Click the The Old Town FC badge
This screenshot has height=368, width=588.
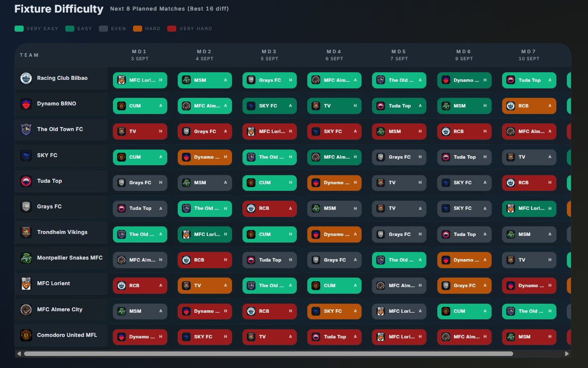26,129
